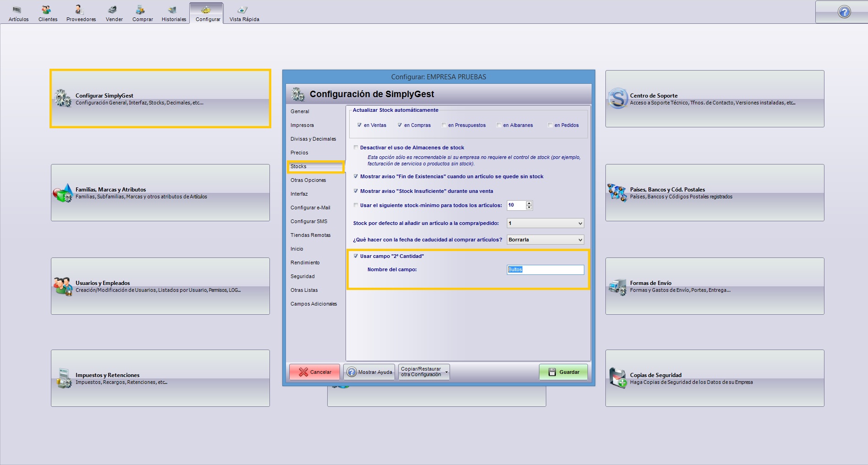Viewport: 868px width, 465px height.
Task: Enable the 'en Presupuestos' checkbox
Action: tap(444, 125)
